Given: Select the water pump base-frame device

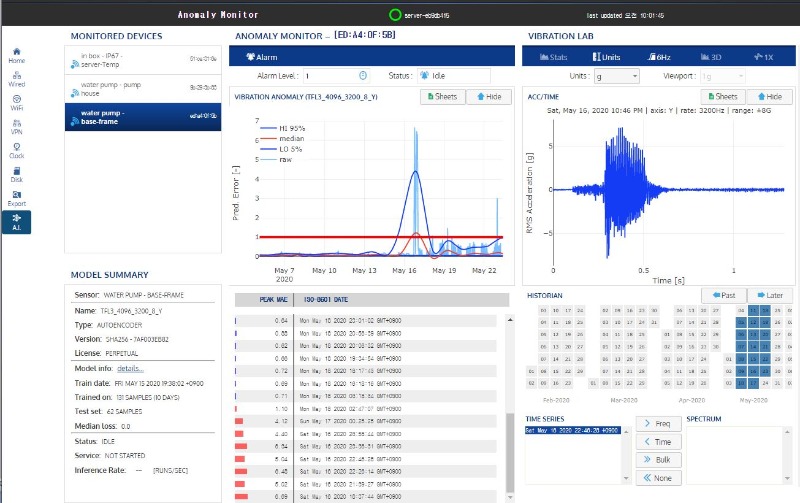Looking at the screenshot, I should coord(143,117).
